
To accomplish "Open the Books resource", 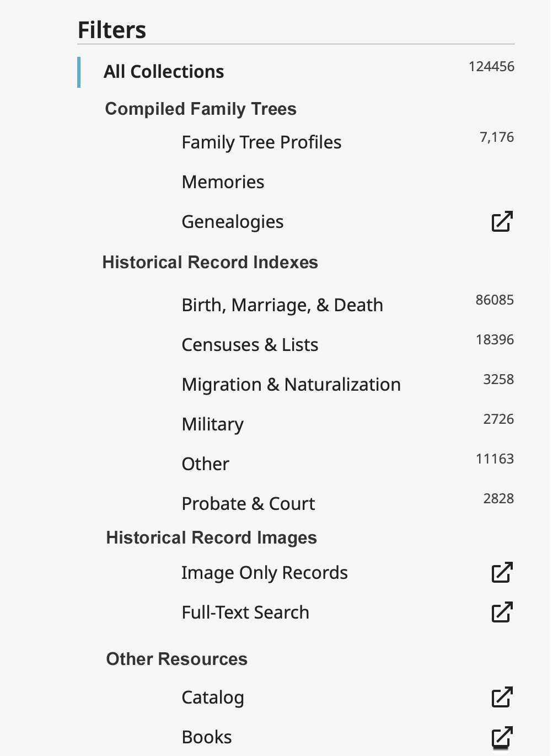I will tap(207, 737).
